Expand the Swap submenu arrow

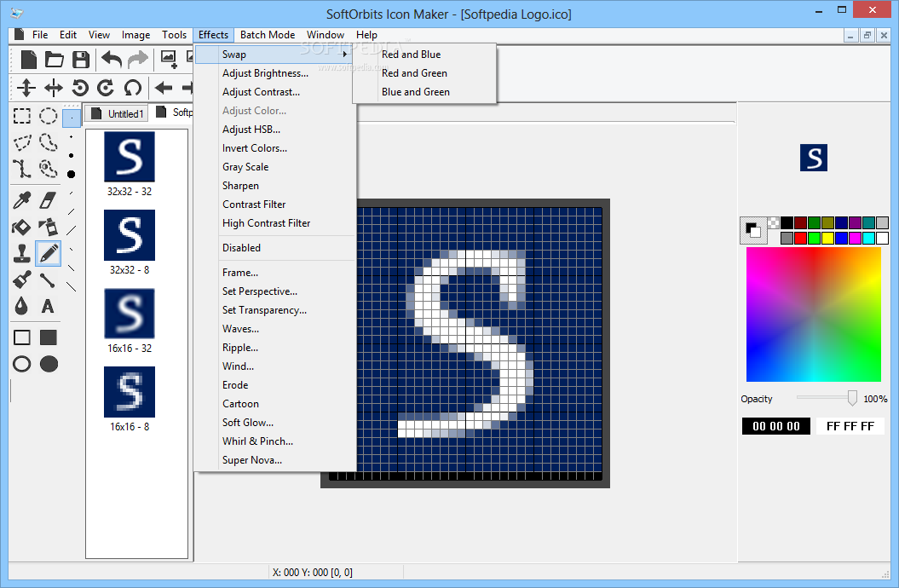pyautogui.click(x=345, y=55)
